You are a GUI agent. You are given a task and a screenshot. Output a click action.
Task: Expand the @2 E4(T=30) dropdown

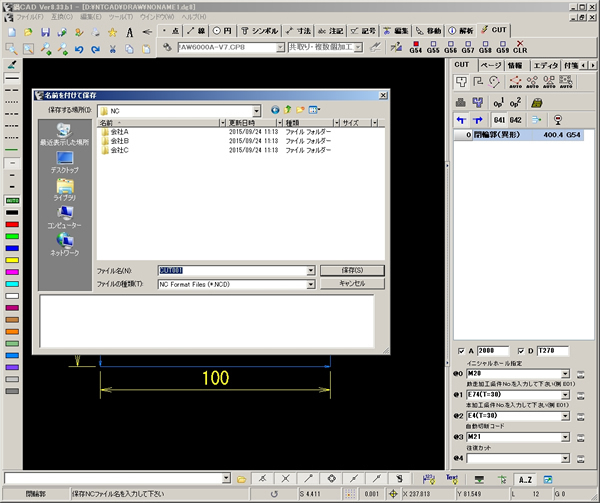[565, 416]
